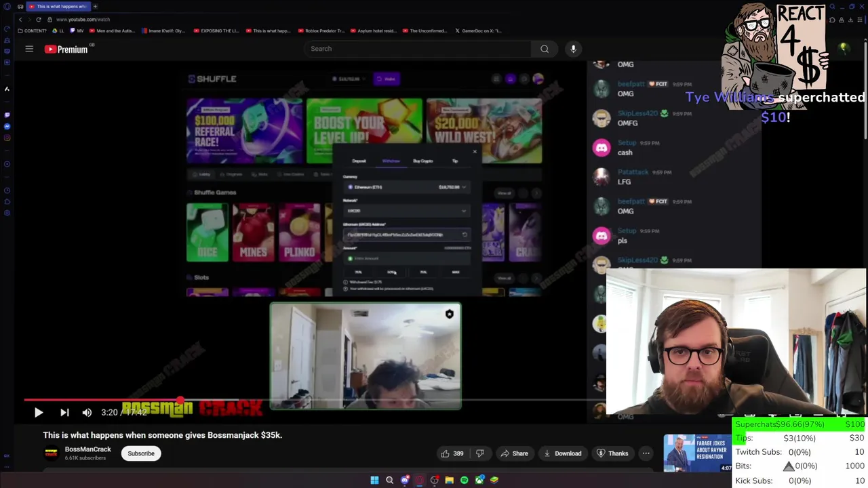Share this video
This screenshot has width=868, height=488.
(x=514, y=453)
